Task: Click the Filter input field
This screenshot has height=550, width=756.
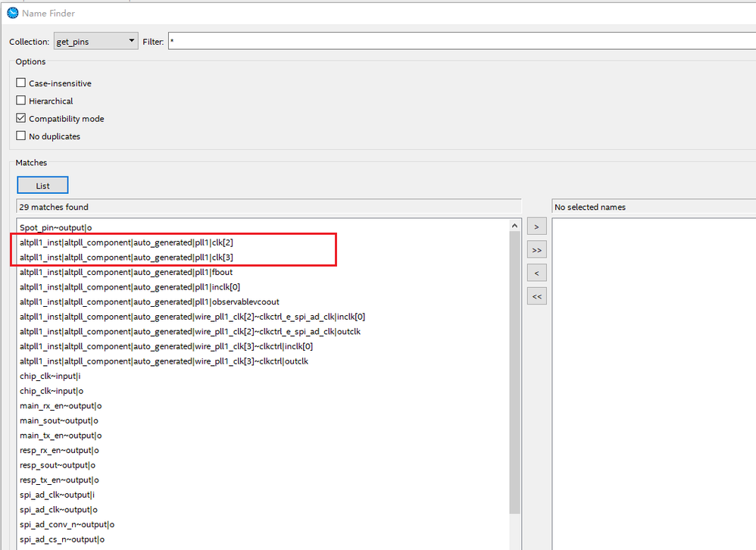Action: pos(462,42)
